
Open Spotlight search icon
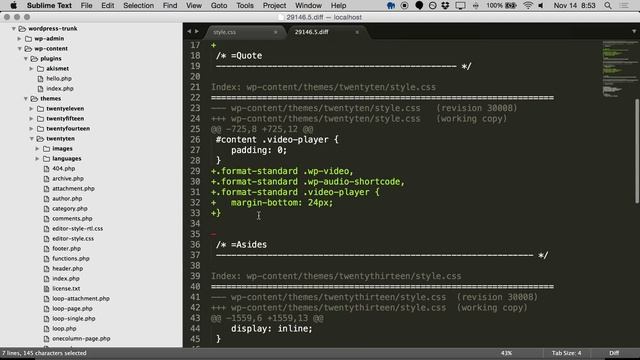[x=608, y=6]
